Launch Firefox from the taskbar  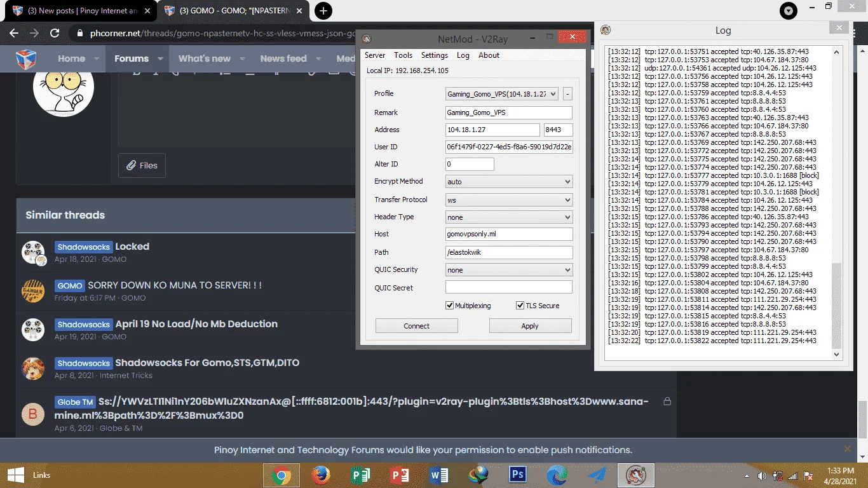(321, 475)
